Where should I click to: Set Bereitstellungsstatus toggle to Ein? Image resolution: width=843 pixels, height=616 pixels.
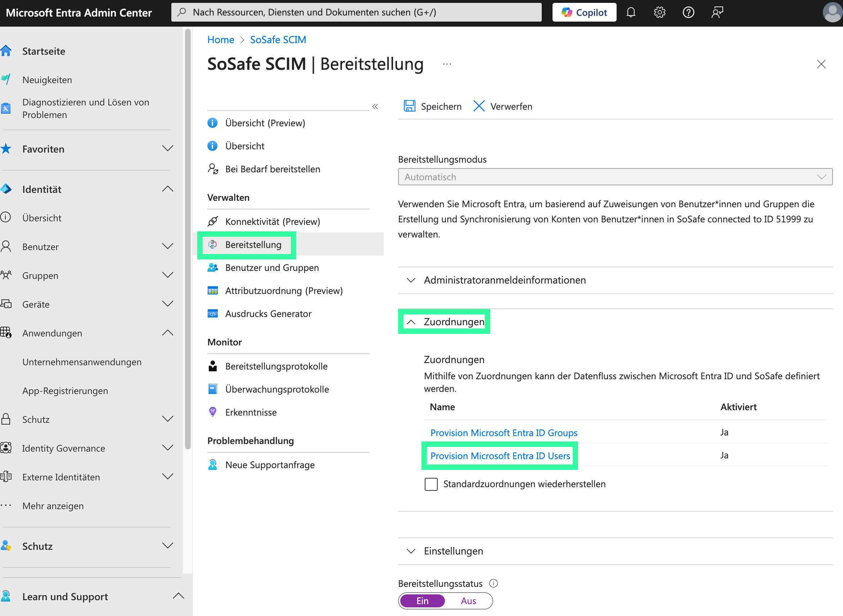tap(422, 601)
